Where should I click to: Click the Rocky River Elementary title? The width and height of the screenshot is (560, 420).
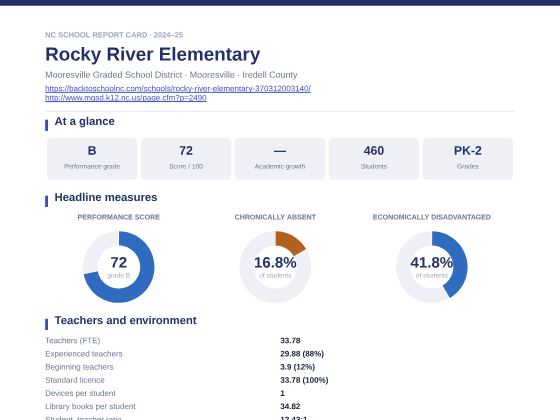[x=152, y=54]
